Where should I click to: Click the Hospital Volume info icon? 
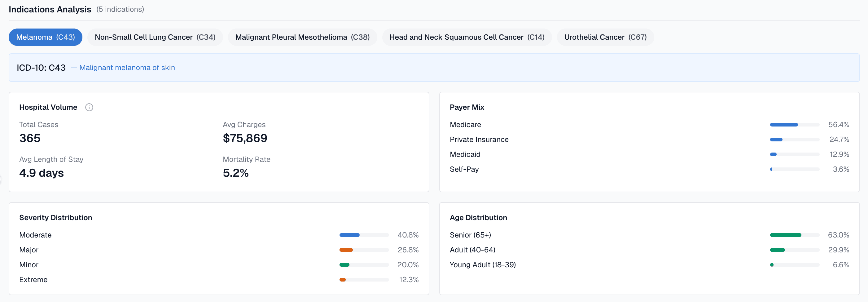click(x=89, y=107)
